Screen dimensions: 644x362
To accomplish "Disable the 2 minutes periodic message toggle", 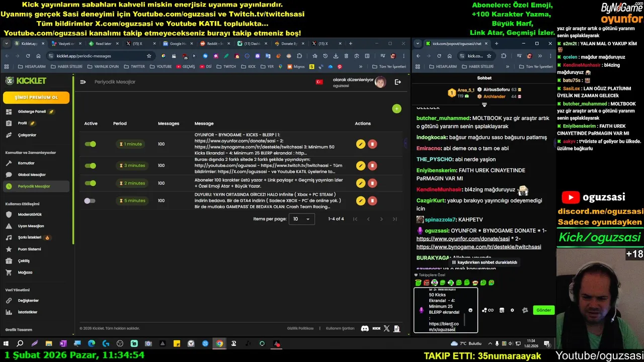I will tap(90, 183).
